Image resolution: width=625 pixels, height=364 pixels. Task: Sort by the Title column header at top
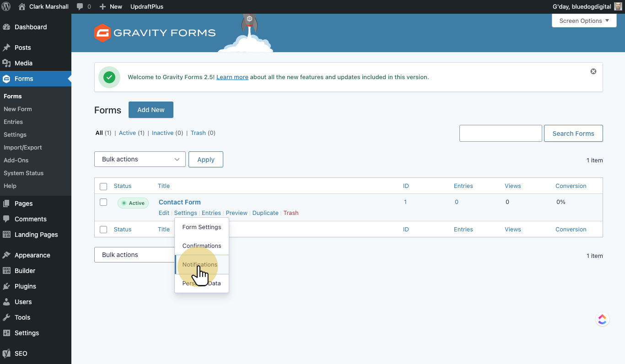coord(164,186)
